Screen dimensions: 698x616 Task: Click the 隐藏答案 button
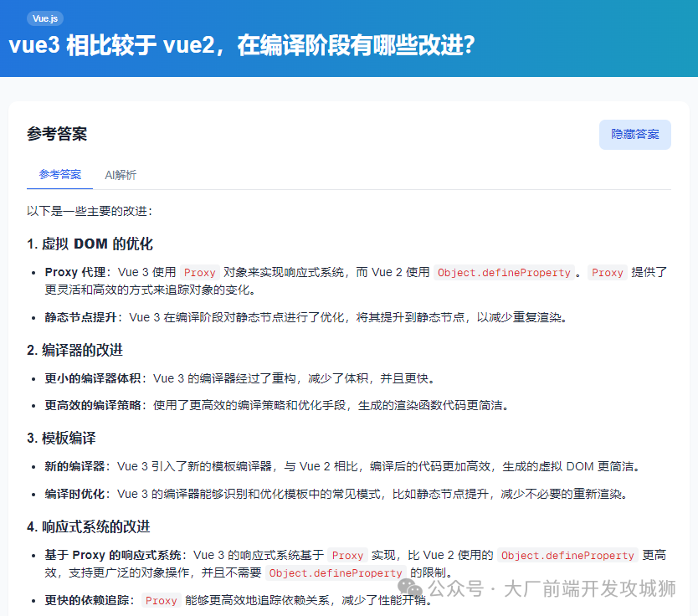coord(634,135)
